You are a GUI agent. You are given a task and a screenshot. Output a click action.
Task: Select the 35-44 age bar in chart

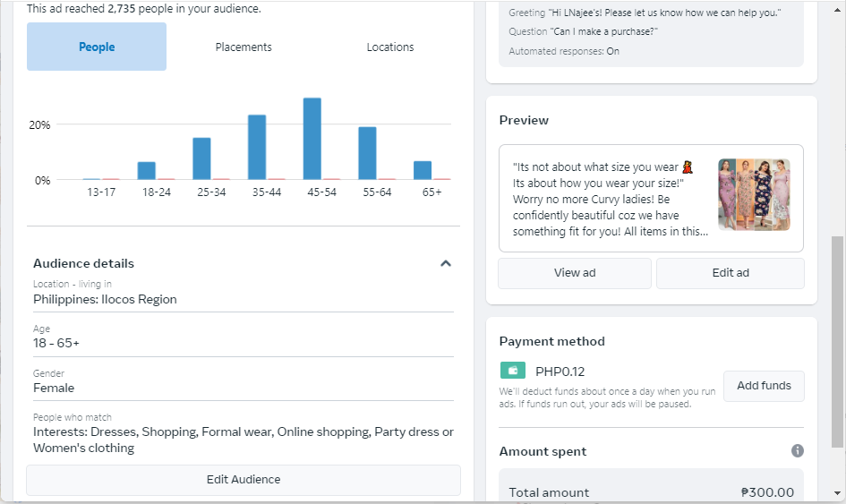(257, 147)
